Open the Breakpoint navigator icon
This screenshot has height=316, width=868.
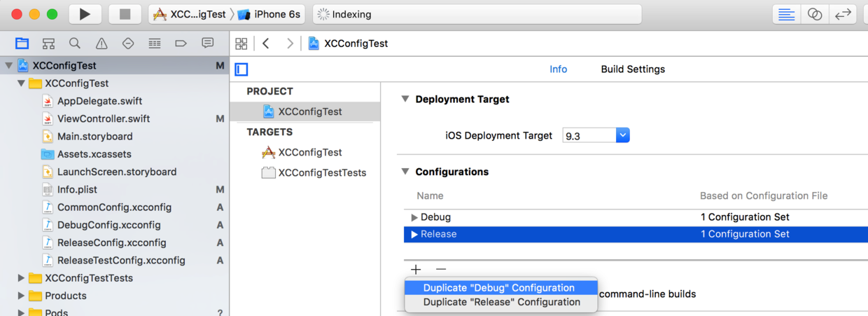pyautogui.click(x=181, y=43)
